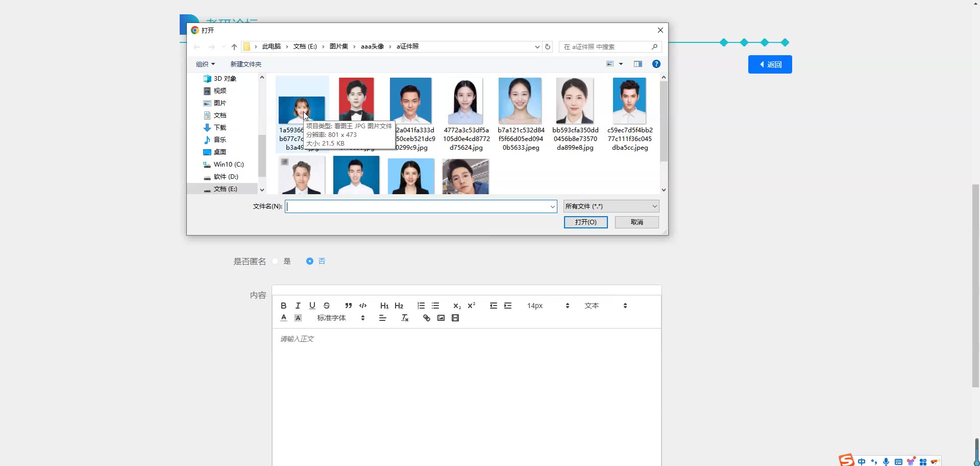Open the 标准字体 font family dropdown
This screenshot has height=466, width=980.
point(340,318)
